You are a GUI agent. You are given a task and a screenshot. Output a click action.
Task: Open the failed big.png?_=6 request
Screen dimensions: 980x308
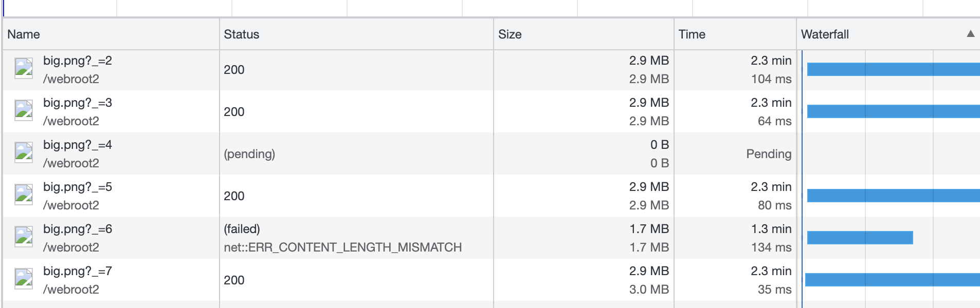pyautogui.click(x=78, y=229)
